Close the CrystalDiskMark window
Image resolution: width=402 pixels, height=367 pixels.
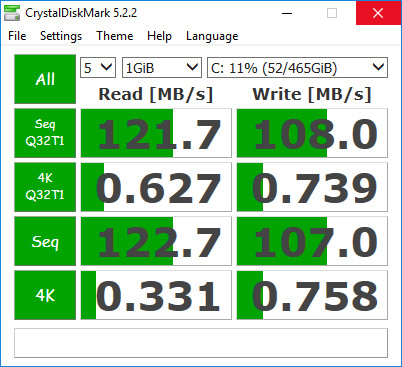pyautogui.click(x=378, y=13)
